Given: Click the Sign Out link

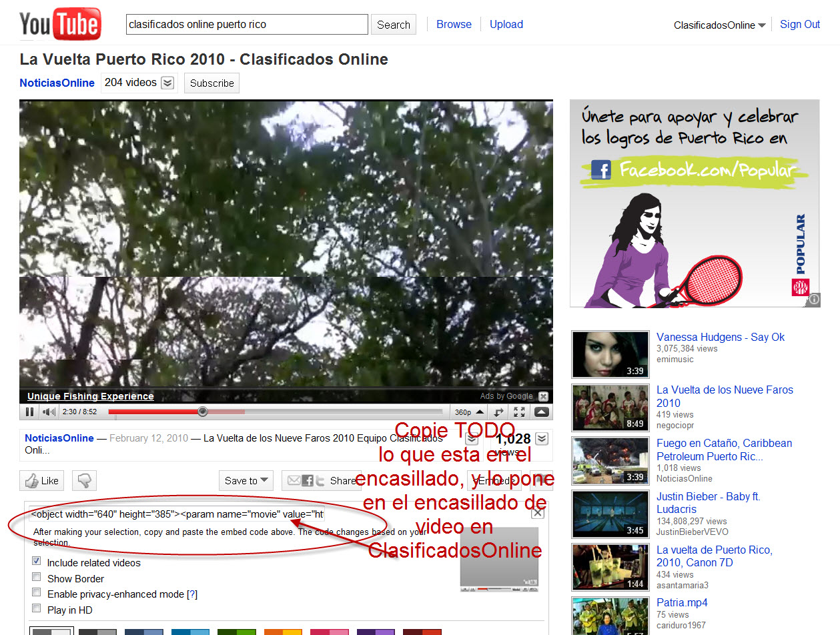Looking at the screenshot, I should coord(800,24).
